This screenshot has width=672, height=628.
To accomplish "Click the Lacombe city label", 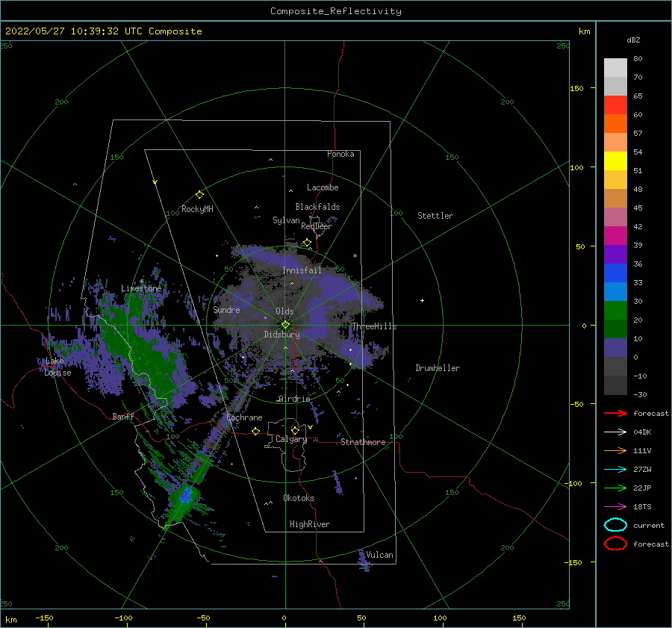I will (323, 187).
